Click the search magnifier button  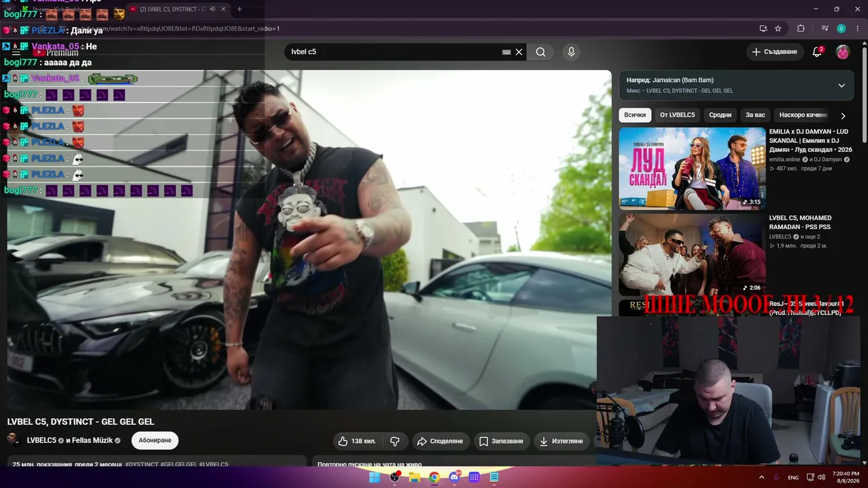coord(540,52)
